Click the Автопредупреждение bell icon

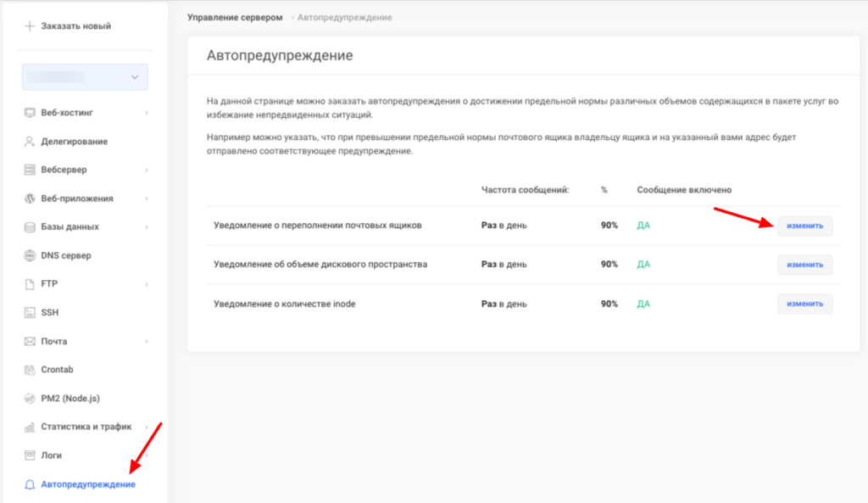tap(31, 484)
